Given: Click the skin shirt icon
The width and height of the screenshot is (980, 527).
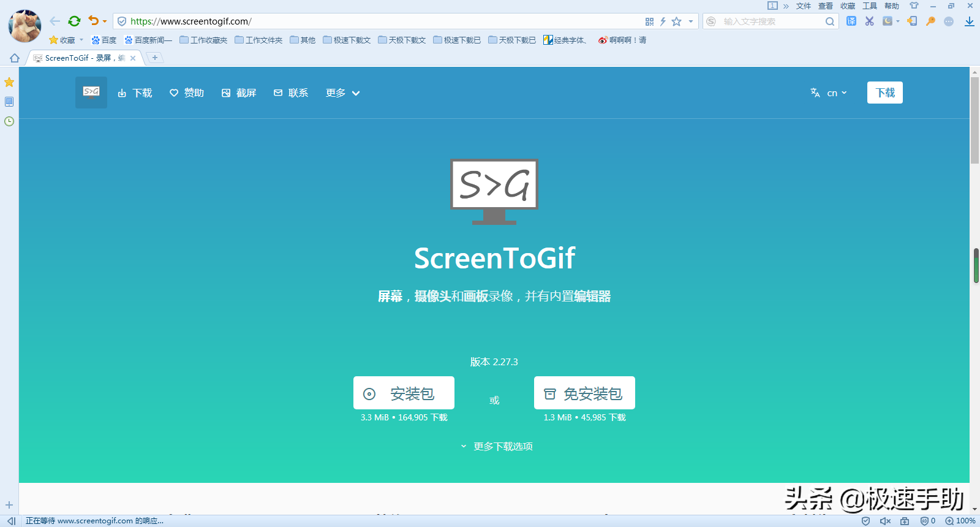Looking at the screenshot, I should 914,6.
